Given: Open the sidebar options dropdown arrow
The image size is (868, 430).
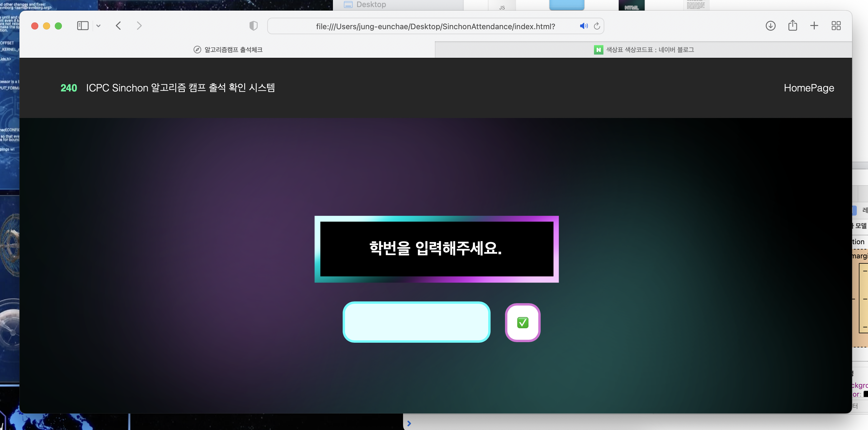Looking at the screenshot, I should coord(98,26).
